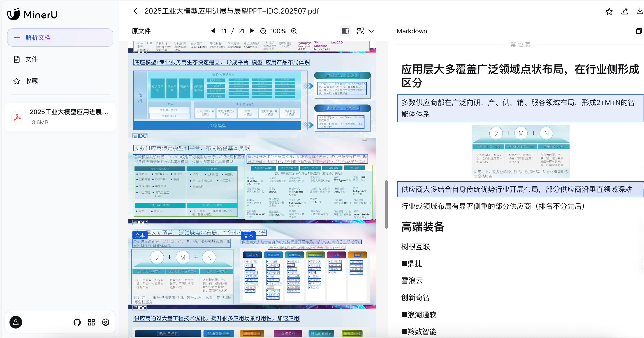Click the translate language icon

coord(360,31)
